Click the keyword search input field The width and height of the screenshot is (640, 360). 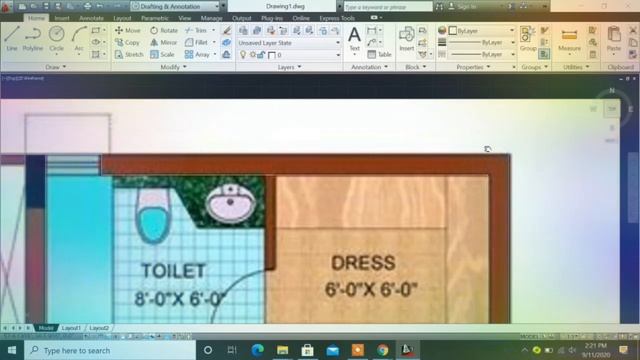[x=388, y=7]
